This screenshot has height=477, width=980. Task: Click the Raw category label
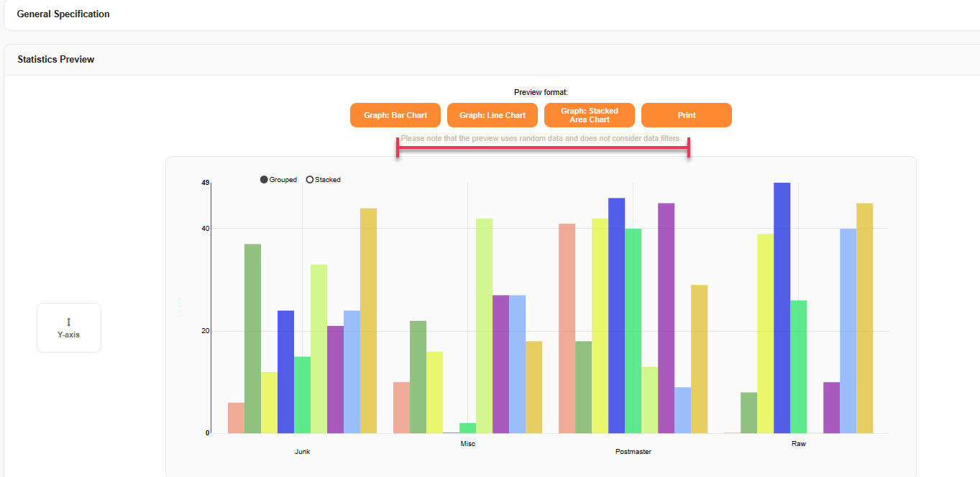coord(798,443)
